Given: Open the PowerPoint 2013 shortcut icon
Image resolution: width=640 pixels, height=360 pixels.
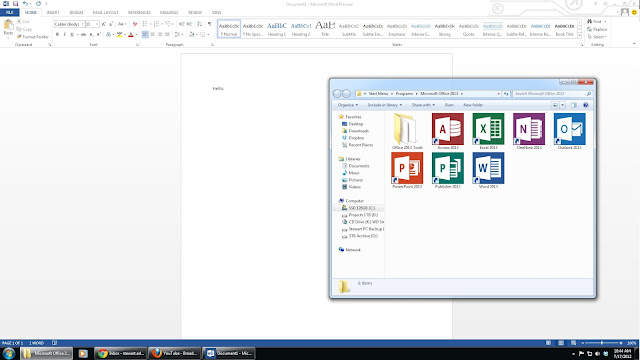Looking at the screenshot, I should tap(407, 168).
